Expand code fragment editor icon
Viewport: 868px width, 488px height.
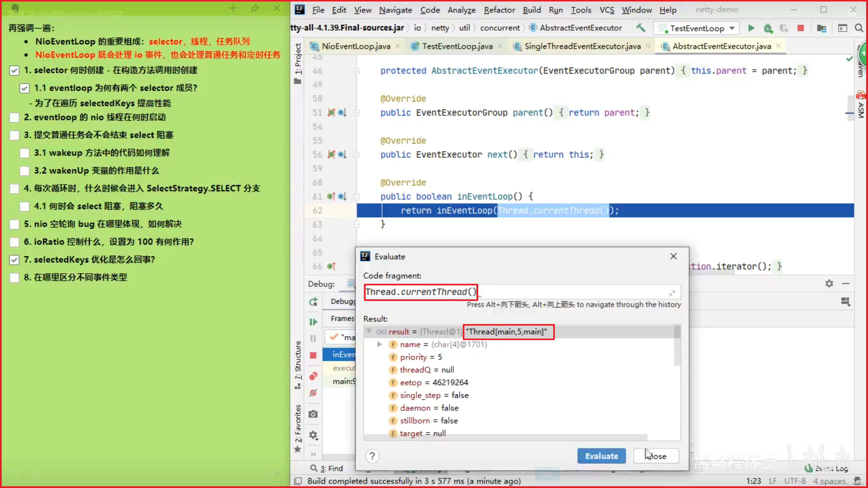click(x=672, y=292)
